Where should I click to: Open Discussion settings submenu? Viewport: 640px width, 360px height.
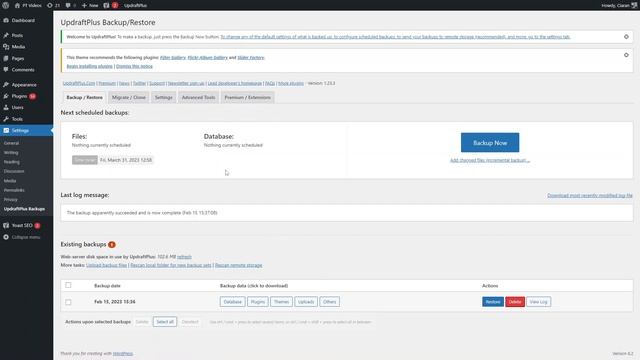(x=14, y=171)
